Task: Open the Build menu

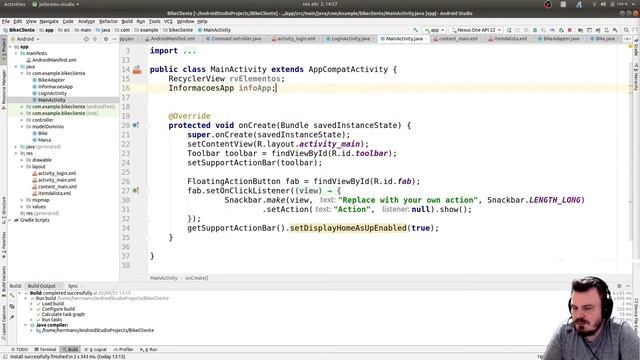Action: click(127, 21)
